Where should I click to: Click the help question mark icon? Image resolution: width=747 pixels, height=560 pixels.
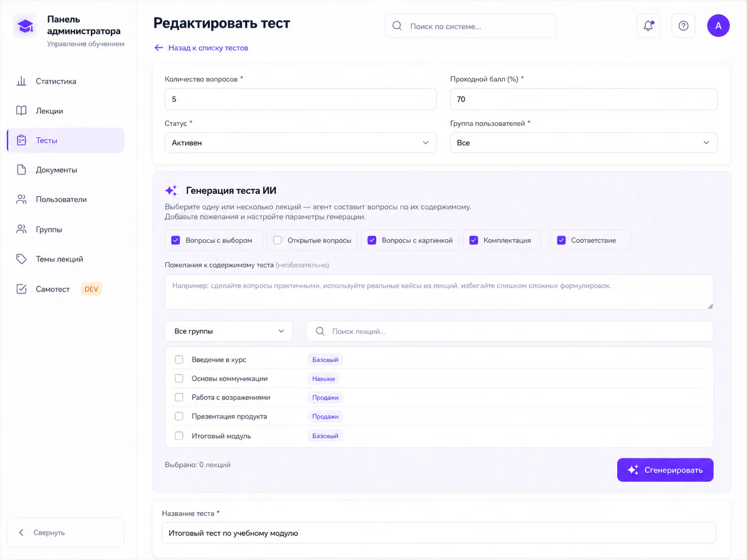pos(683,26)
